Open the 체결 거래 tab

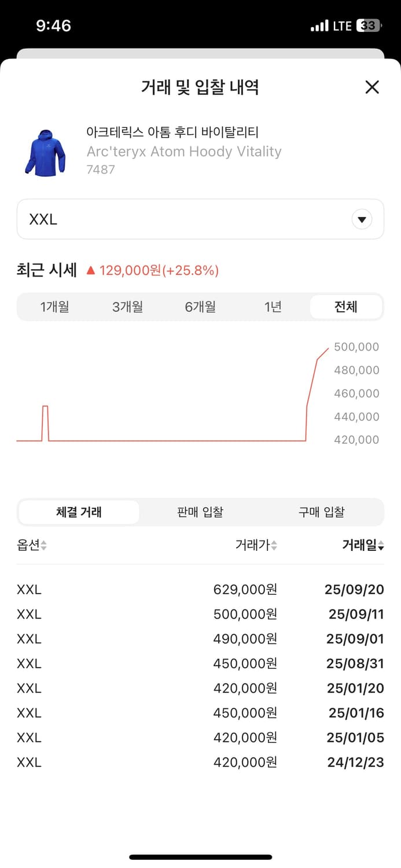[x=79, y=512]
